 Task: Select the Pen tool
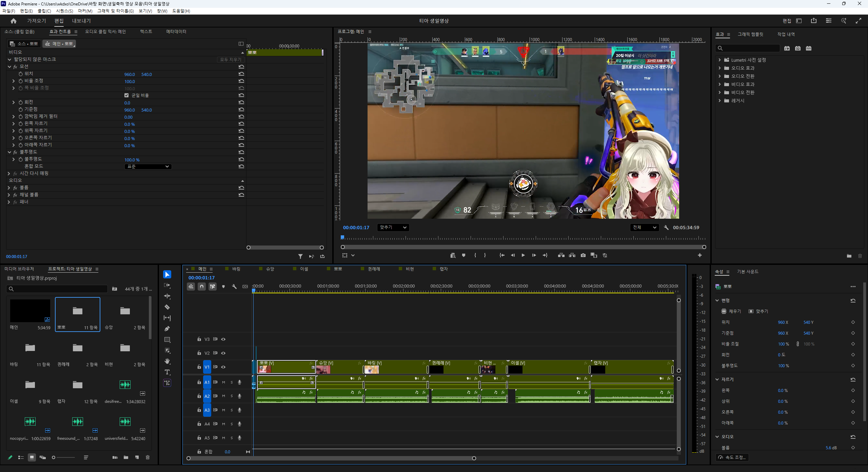(167, 329)
